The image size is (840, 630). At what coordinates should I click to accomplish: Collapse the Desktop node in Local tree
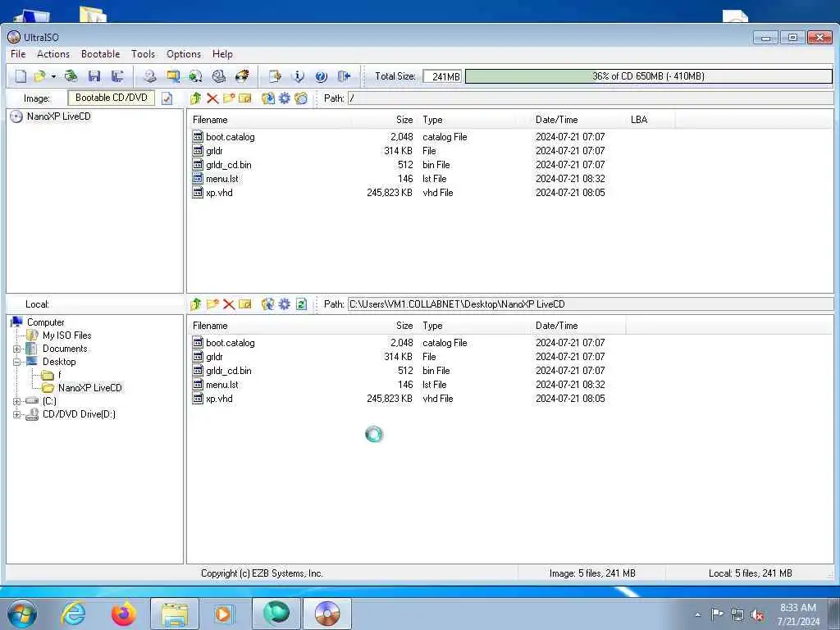[x=16, y=362]
